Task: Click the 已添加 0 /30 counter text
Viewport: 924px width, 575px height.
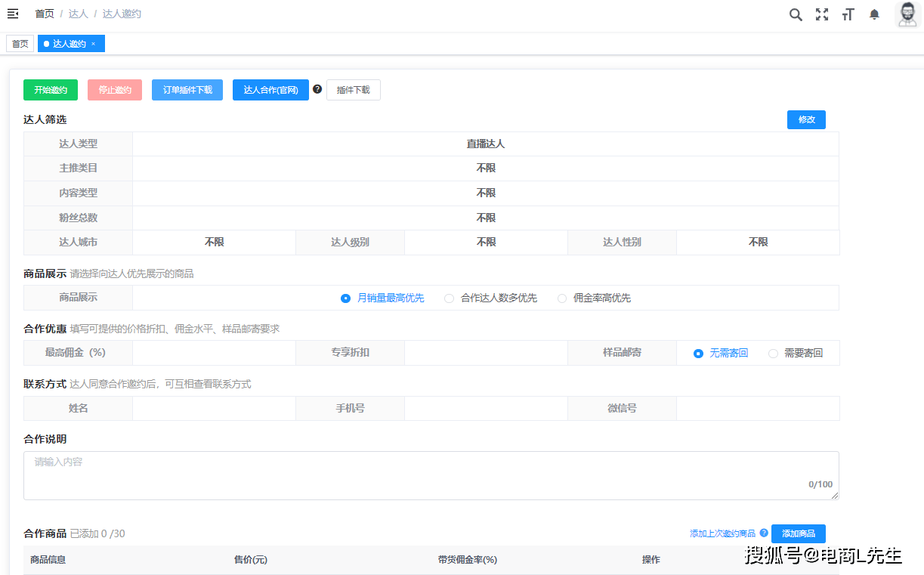Action: pyautogui.click(x=97, y=533)
